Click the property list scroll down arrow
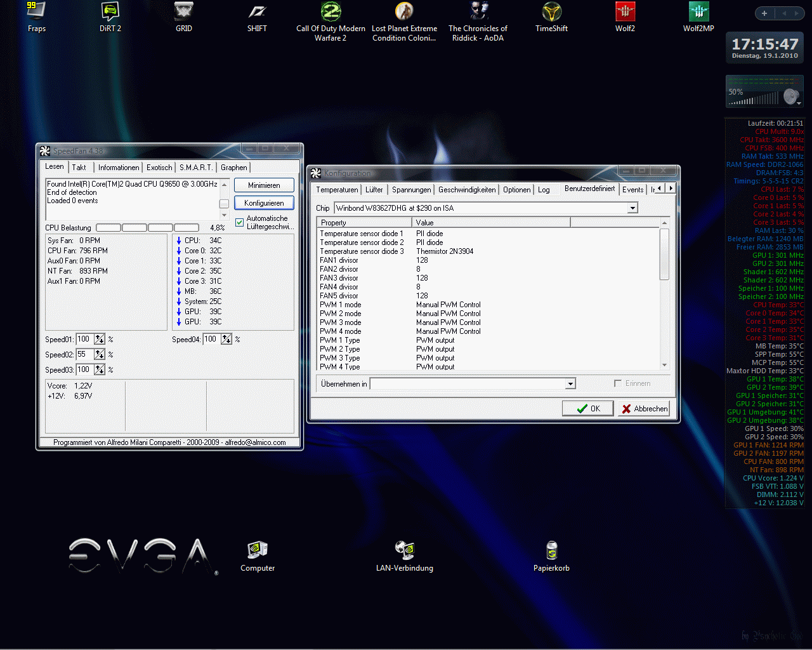Image resolution: width=812 pixels, height=650 pixels. click(664, 365)
